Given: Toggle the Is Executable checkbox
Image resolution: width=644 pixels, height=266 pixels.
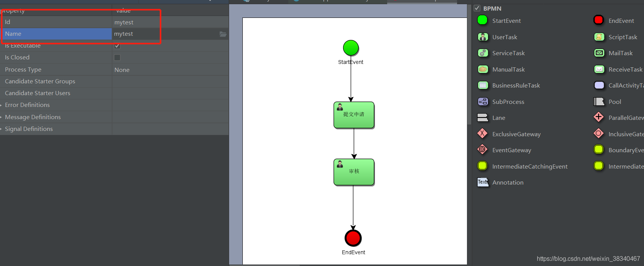Looking at the screenshot, I should (x=117, y=46).
